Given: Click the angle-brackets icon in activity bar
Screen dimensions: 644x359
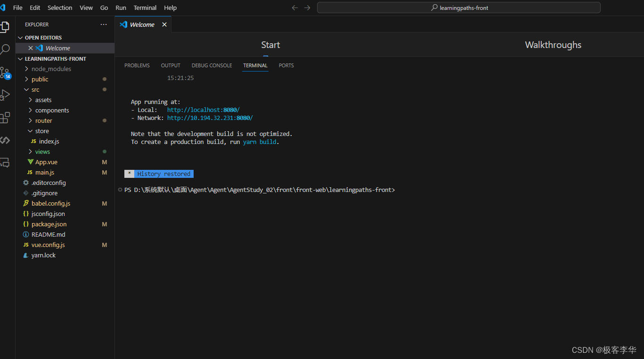Looking at the screenshot, I should [x=4, y=140].
